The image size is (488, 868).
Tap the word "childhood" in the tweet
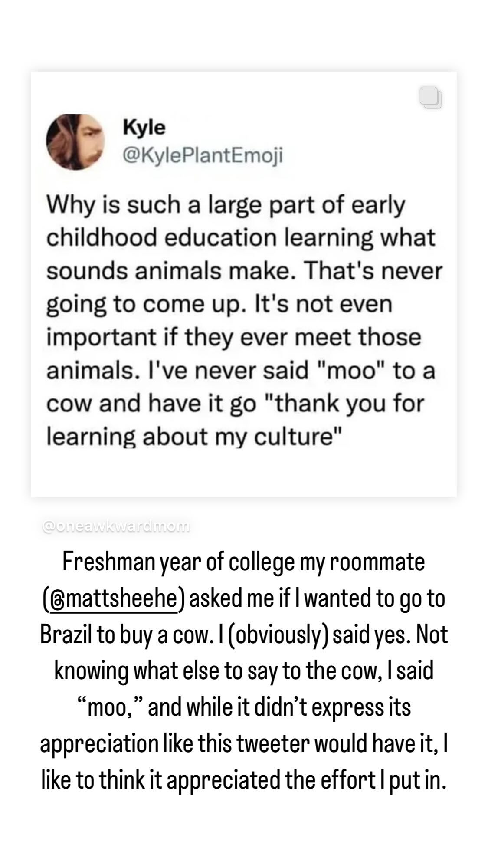pos(101,237)
